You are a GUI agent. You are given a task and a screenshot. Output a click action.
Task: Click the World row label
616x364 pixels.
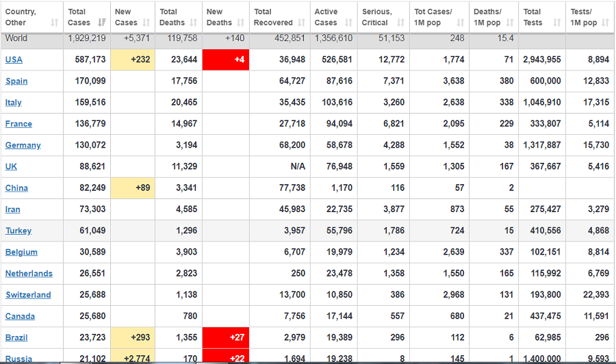tap(16, 38)
